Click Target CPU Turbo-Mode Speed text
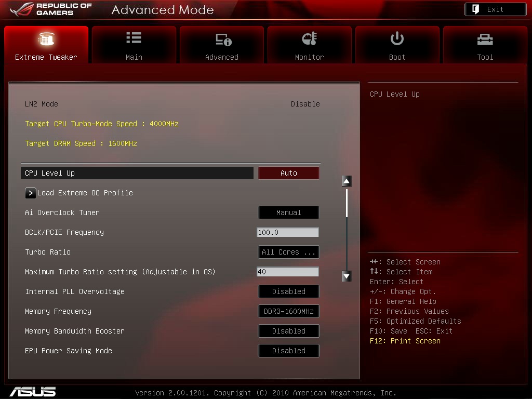532x399 pixels. pyautogui.click(x=102, y=124)
